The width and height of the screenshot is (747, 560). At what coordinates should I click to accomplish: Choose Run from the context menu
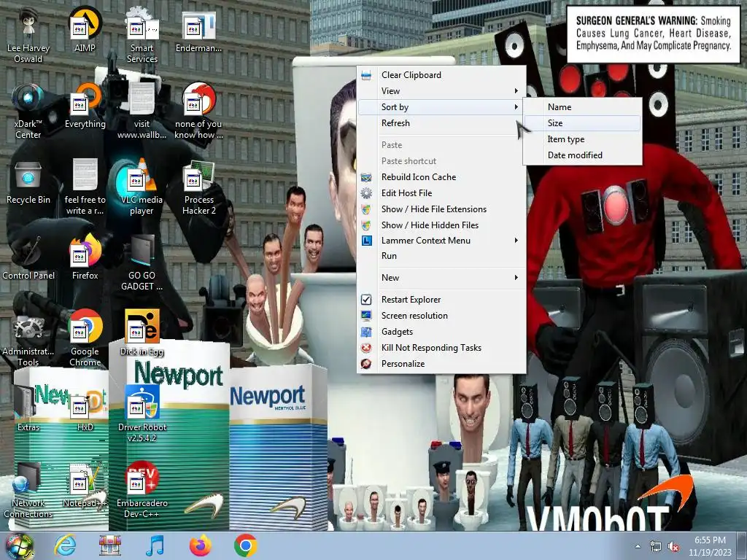[x=441, y=256]
